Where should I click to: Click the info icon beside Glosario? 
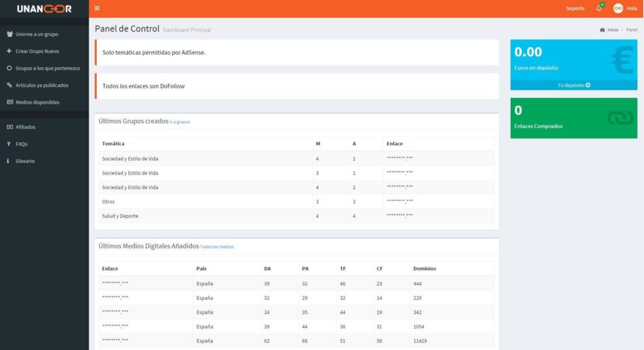[8, 161]
